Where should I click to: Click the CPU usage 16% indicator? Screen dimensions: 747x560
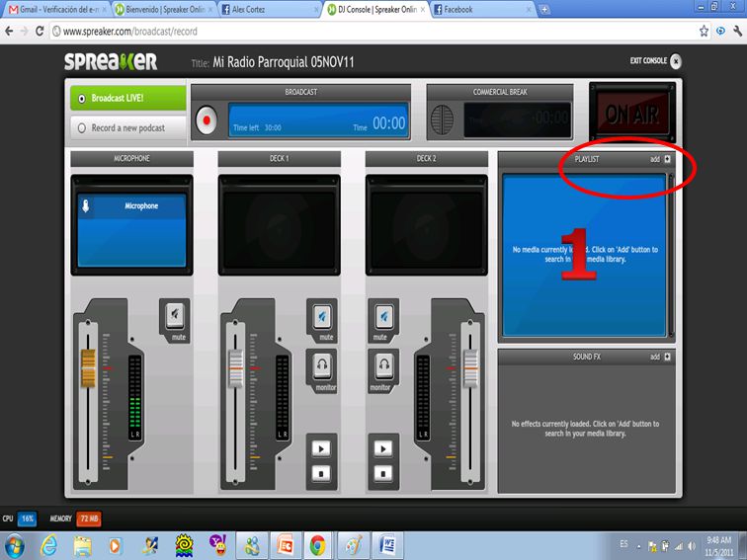(27, 519)
